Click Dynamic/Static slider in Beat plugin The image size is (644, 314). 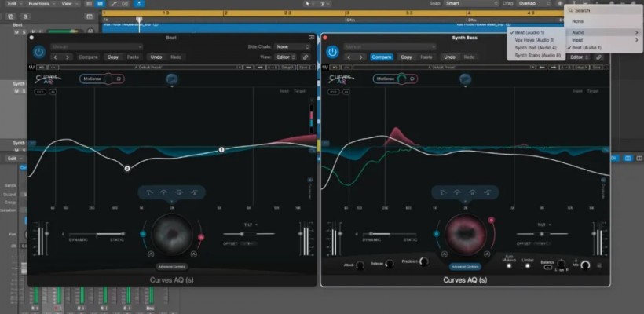[x=97, y=234]
